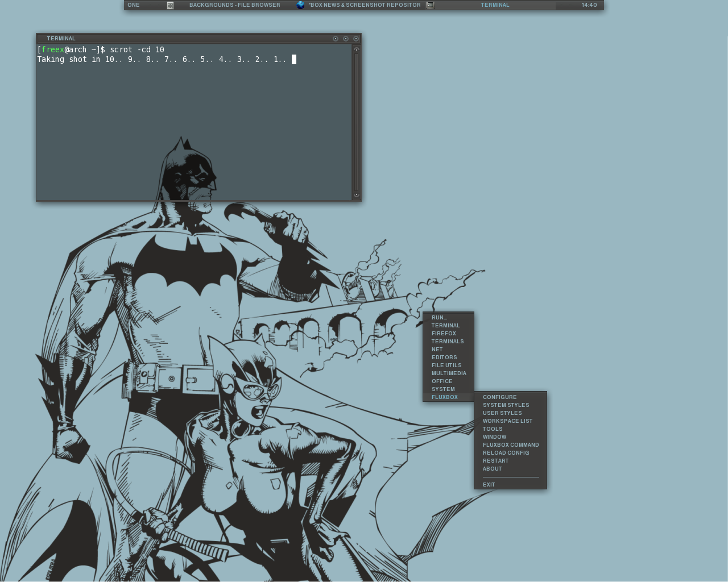728x582 pixels.
Task: Click the 14:40 clock
Action: (589, 5)
